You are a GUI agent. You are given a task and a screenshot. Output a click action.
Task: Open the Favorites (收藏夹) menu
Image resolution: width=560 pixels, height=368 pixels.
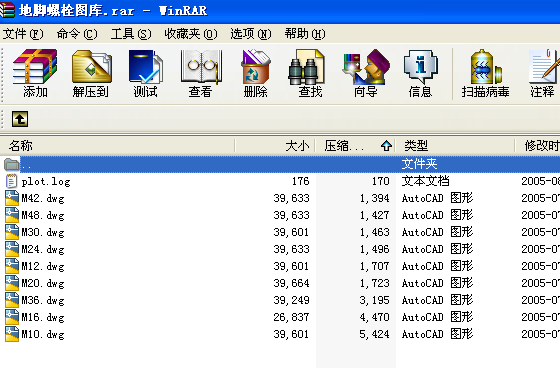191,34
